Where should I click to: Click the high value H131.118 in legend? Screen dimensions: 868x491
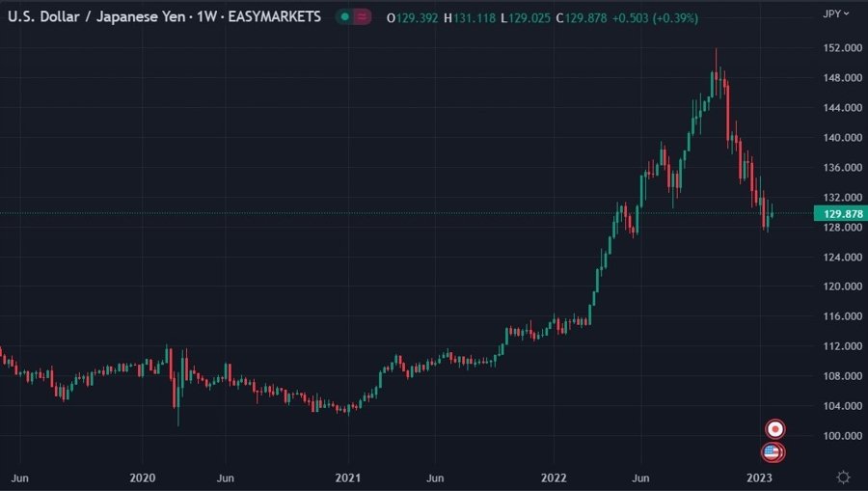[473, 18]
